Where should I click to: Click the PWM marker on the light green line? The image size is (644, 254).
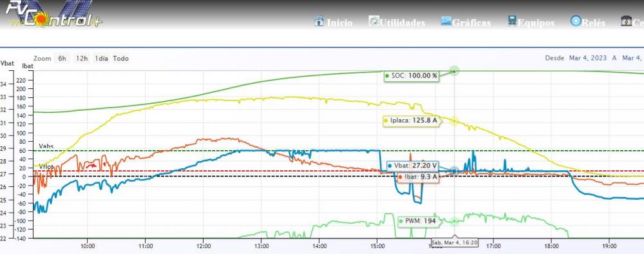point(454,221)
